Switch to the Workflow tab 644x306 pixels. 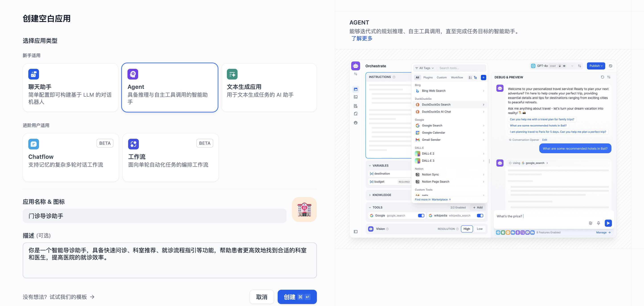(457, 78)
